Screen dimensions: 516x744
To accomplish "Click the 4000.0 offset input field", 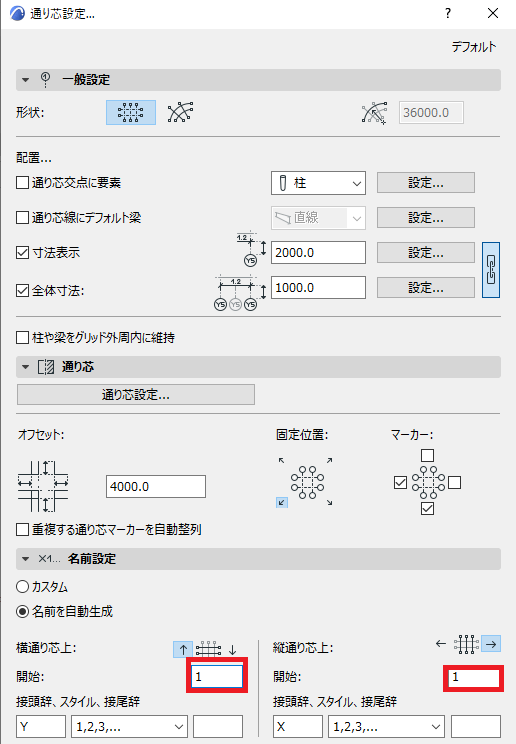I will (x=156, y=486).
